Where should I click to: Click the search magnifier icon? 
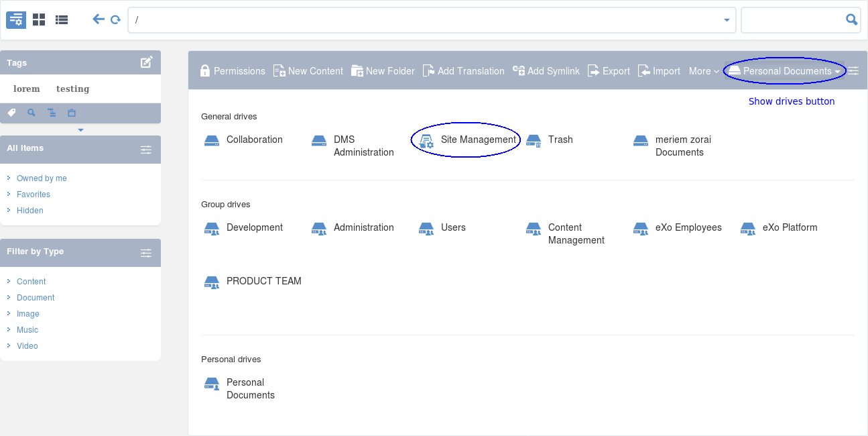coord(852,19)
